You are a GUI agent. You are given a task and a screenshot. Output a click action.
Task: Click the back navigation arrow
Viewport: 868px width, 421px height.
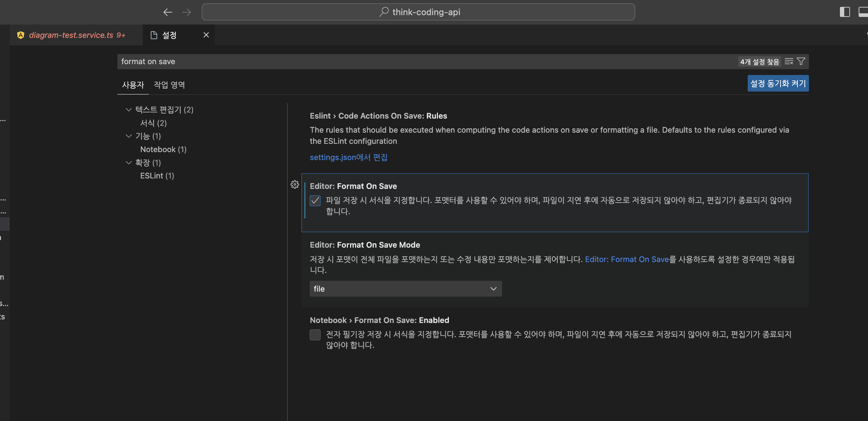pyautogui.click(x=167, y=12)
